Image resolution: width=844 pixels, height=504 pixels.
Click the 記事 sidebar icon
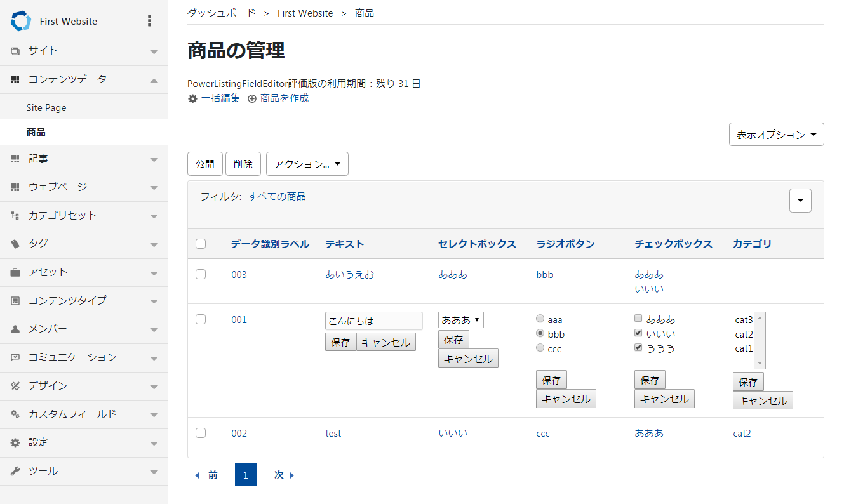(15, 159)
